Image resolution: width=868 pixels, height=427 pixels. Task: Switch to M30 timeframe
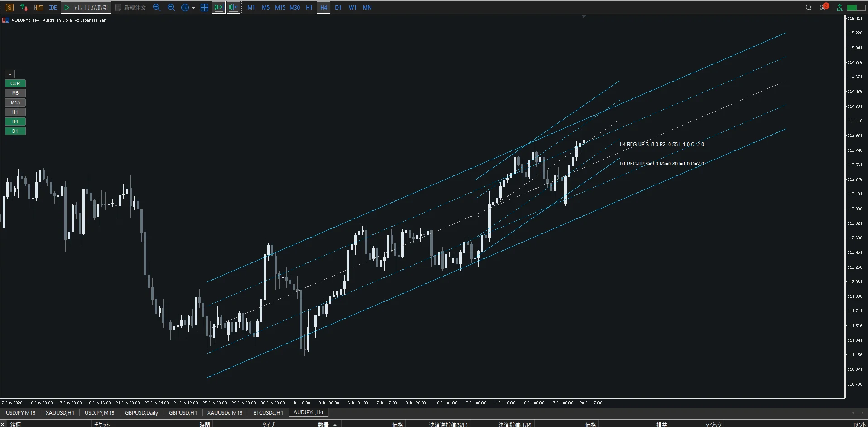(294, 8)
